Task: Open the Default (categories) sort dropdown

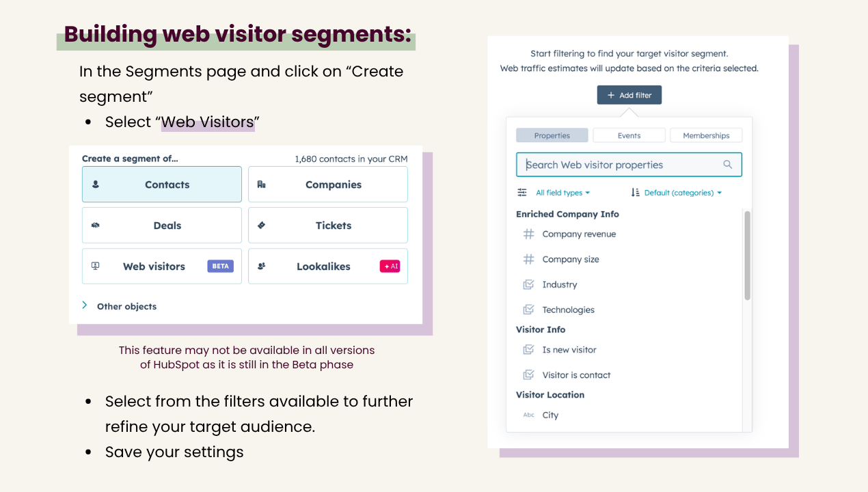Action: click(x=682, y=193)
